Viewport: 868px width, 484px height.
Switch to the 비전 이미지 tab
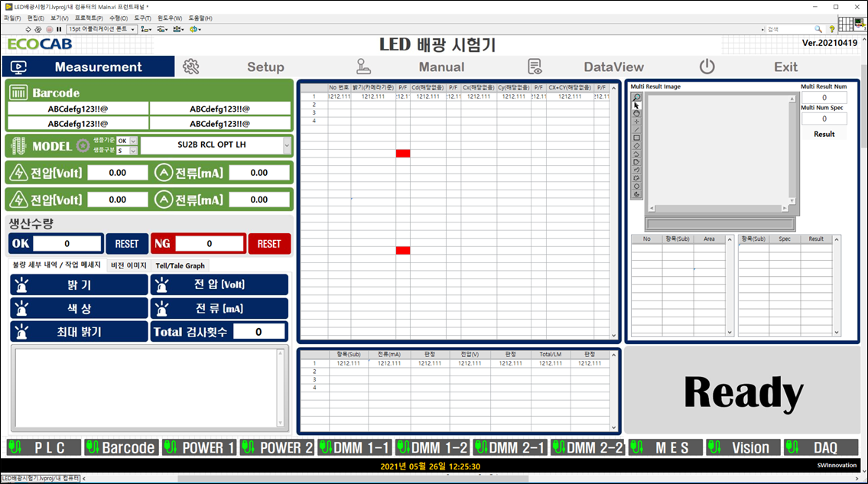coord(128,265)
